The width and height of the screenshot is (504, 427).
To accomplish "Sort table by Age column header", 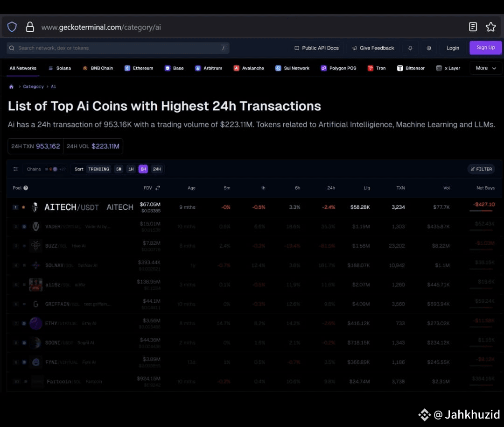I will tap(192, 188).
